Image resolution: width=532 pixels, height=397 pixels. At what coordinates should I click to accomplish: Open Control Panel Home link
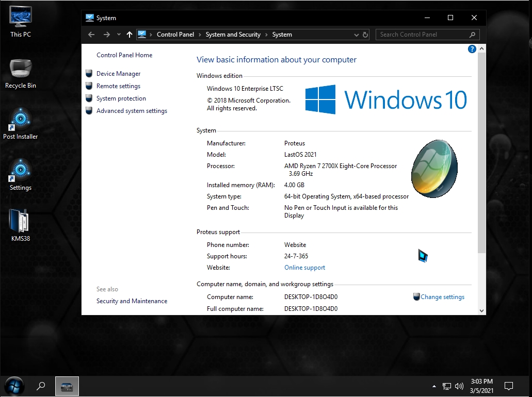pos(124,55)
